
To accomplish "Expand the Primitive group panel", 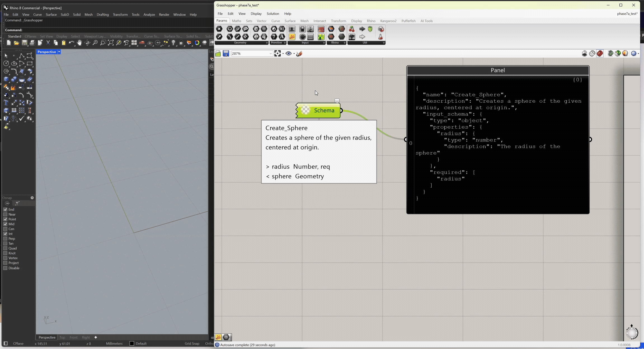I will [x=285, y=43].
